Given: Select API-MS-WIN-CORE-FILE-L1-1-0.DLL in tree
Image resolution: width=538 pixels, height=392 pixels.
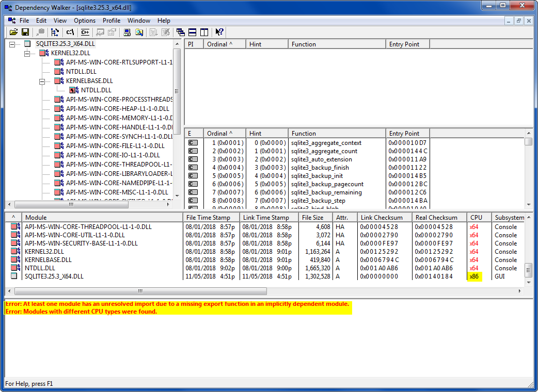Looking at the screenshot, I should 115,145.
